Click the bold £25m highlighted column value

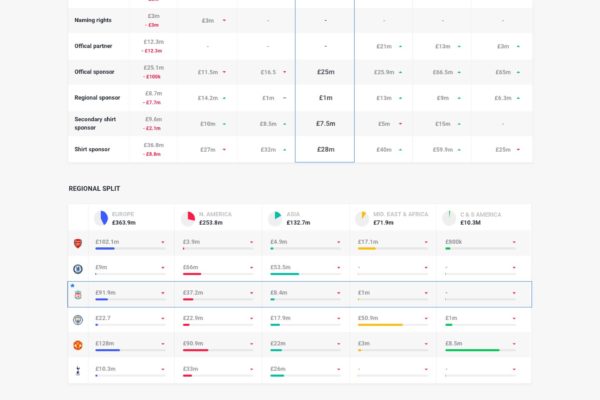click(x=326, y=72)
